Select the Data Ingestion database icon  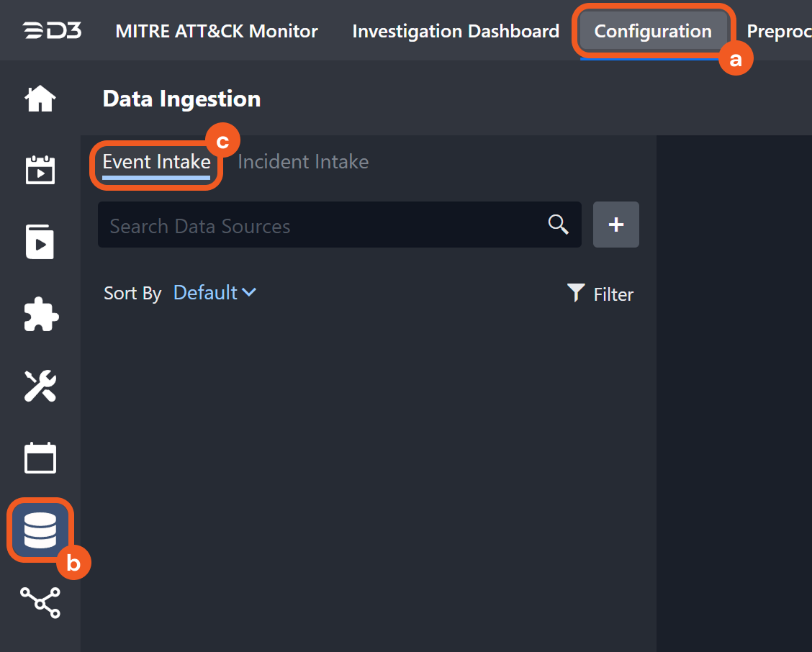pyautogui.click(x=40, y=531)
